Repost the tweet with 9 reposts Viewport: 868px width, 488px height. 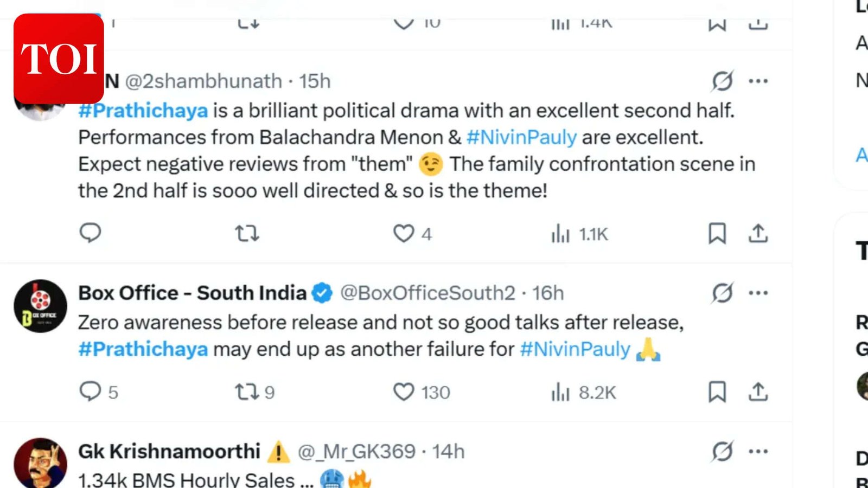(247, 391)
